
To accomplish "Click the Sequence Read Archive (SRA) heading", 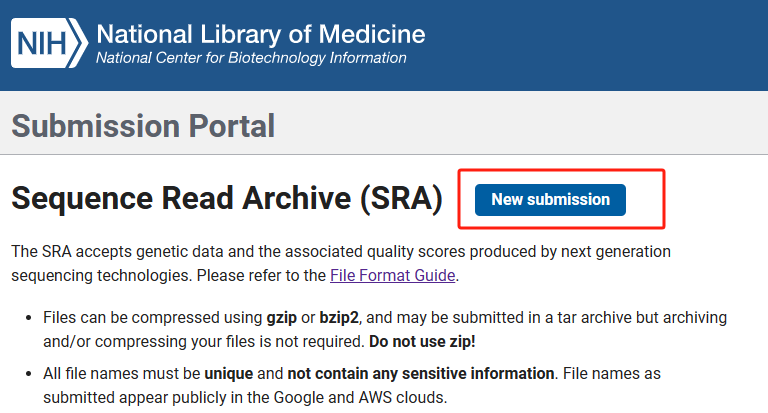I will pos(227,198).
